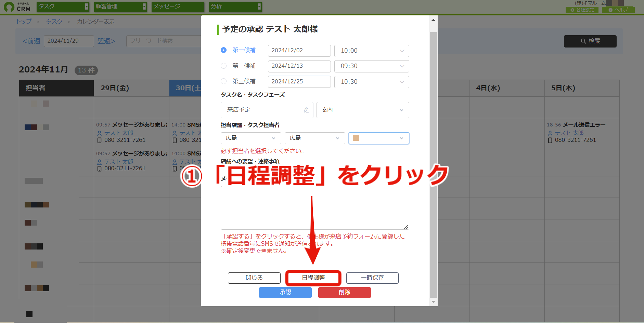
Task: Open 各種設定 gear settings
Action: coord(582,10)
